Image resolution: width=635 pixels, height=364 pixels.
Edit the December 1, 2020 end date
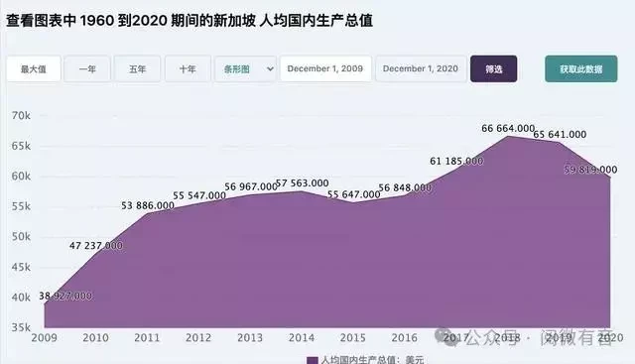click(421, 68)
